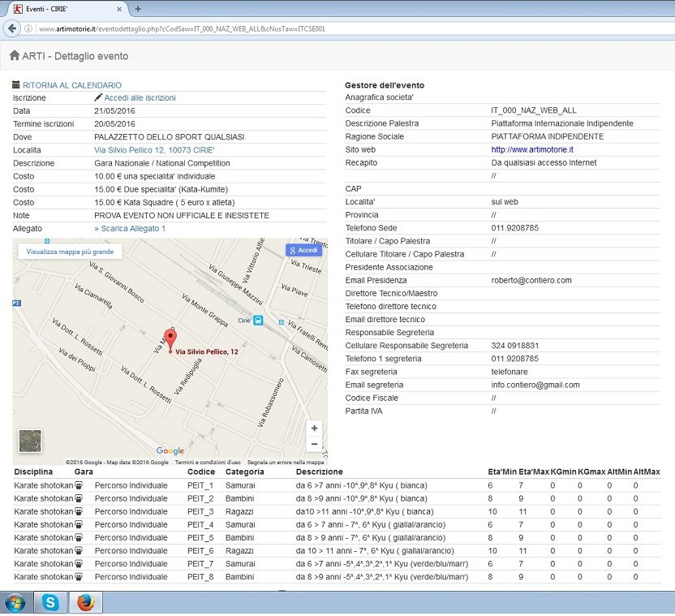
Task: Go back with browser back arrow
Action: pos(12,28)
